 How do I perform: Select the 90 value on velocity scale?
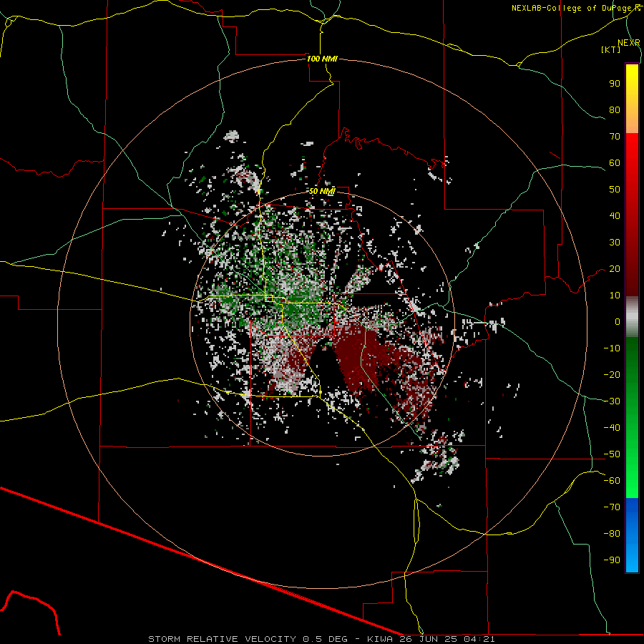[615, 84]
